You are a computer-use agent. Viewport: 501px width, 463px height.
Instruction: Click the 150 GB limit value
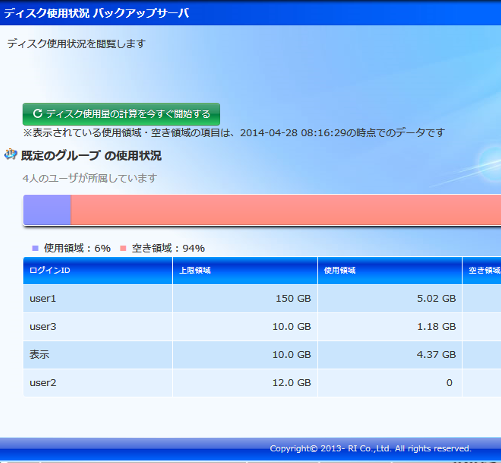coord(293,298)
